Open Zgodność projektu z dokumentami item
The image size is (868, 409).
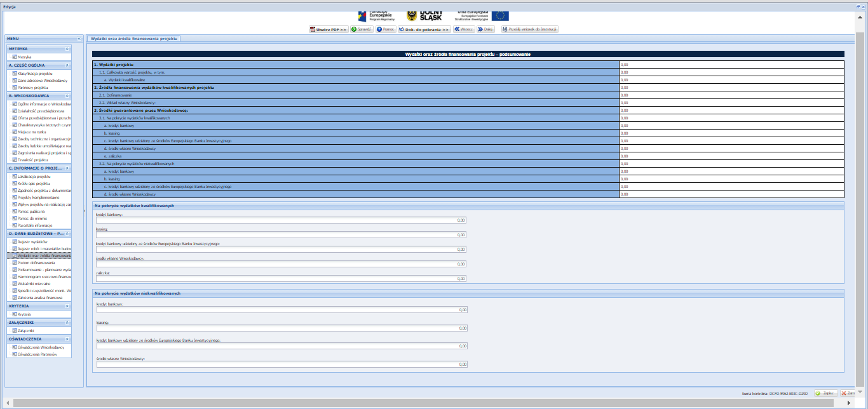(x=42, y=190)
